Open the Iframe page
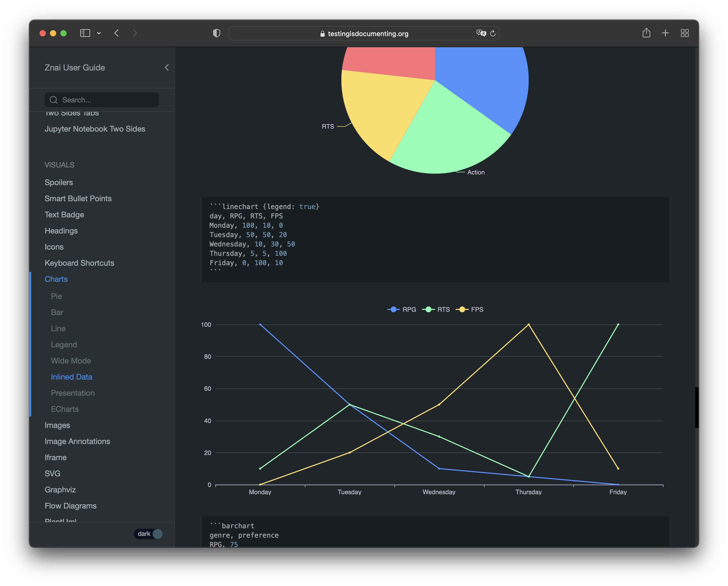Image resolution: width=728 pixels, height=586 pixels. 56,457
